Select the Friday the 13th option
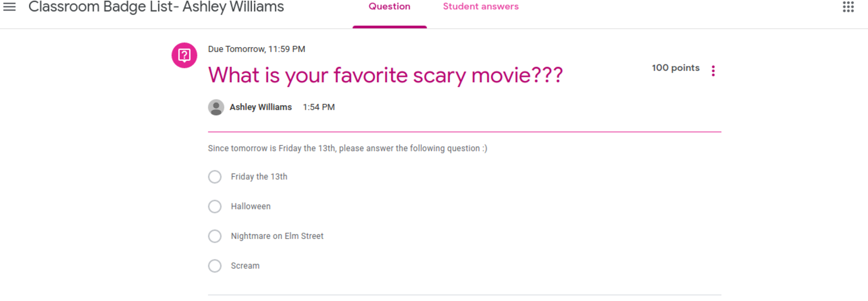This screenshot has height=301, width=868. tap(215, 177)
